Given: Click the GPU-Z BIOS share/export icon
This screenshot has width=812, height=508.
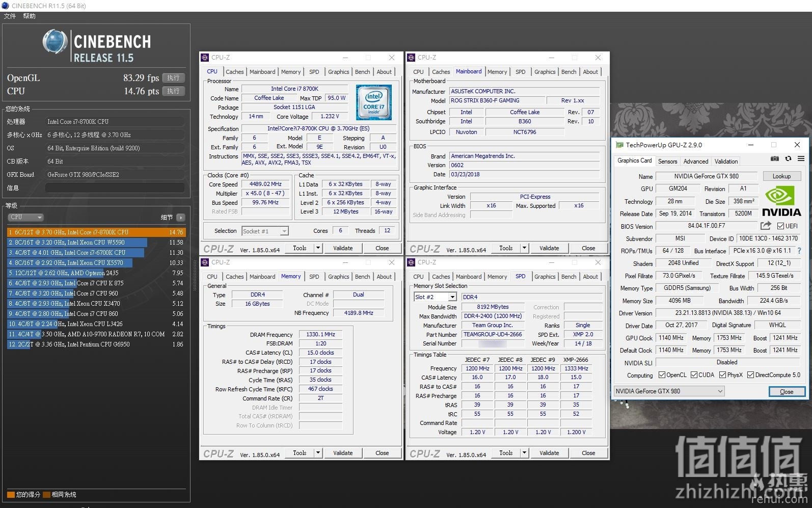Looking at the screenshot, I should click(766, 226).
